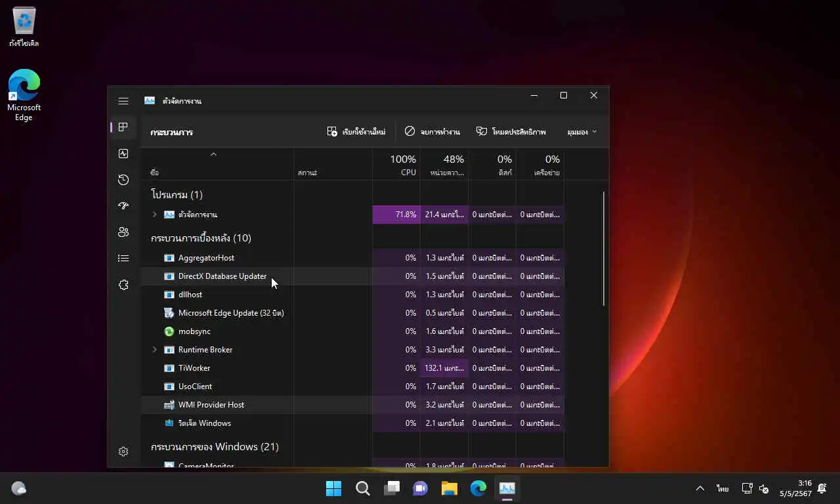Expand the Runtime Broker process group
The image size is (840, 504).
coord(155,350)
